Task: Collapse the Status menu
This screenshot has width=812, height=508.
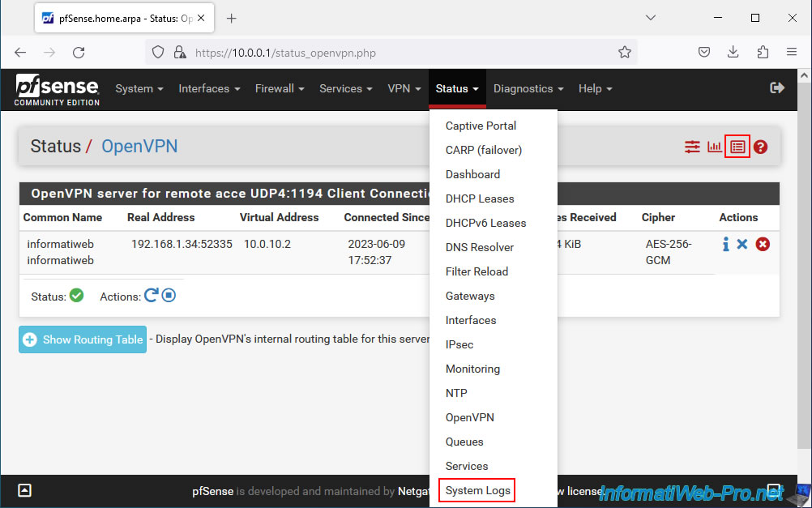Action: (x=457, y=88)
